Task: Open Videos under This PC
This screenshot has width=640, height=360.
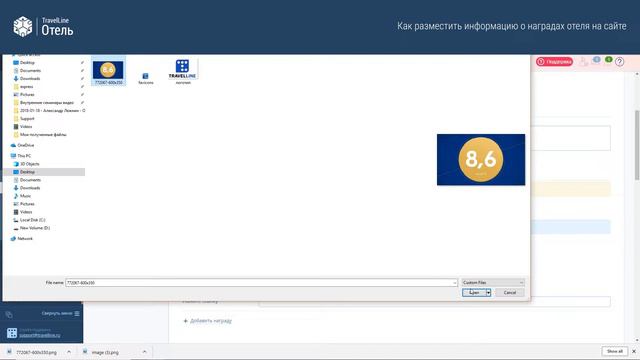Action: [26, 212]
